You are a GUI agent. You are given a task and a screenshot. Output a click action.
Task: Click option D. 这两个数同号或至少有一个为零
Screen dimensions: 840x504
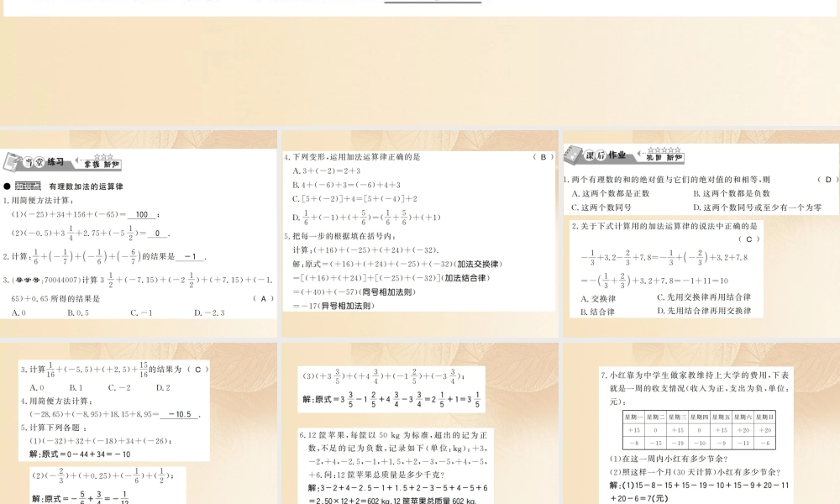pos(758,207)
